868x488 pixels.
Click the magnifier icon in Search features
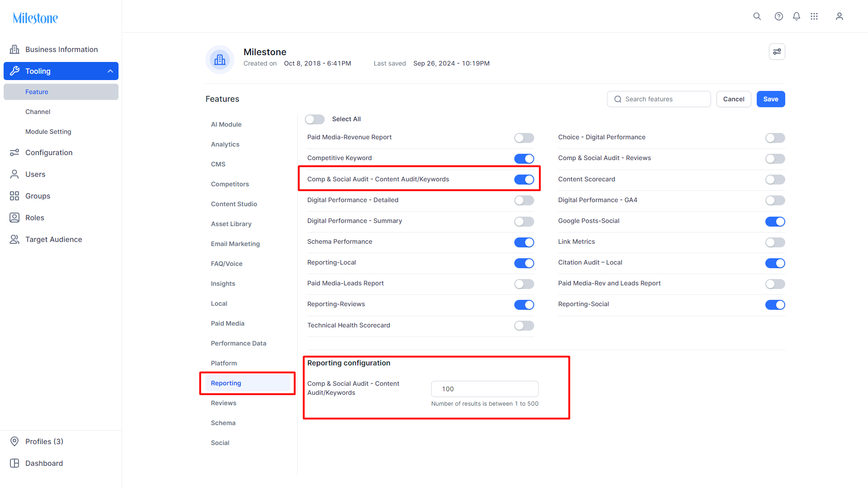pyautogui.click(x=618, y=99)
